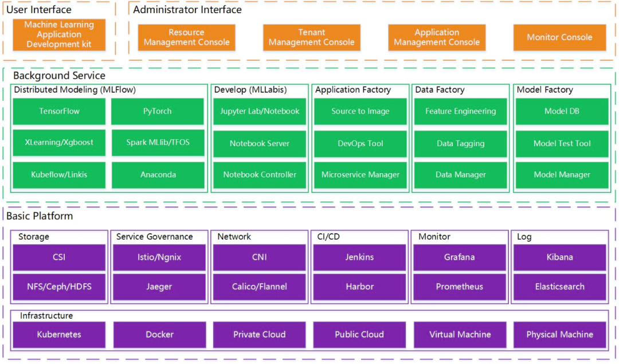This screenshot has width=619, height=364.
Task: Select the Source to Image block
Action: tap(361, 111)
